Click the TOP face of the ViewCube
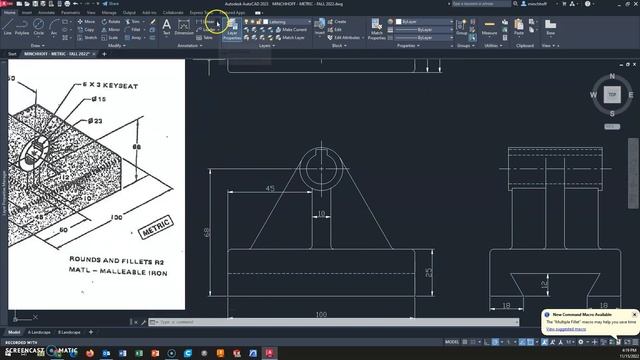The image size is (640, 360). point(612,95)
